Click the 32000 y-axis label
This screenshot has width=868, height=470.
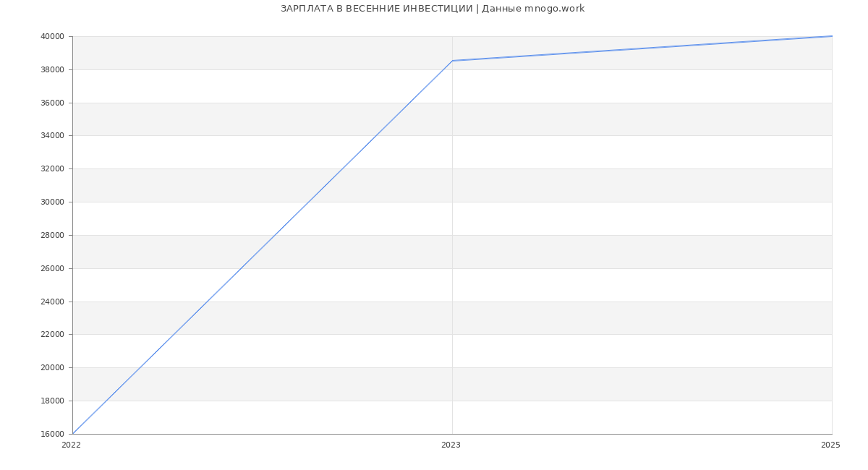point(52,169)
